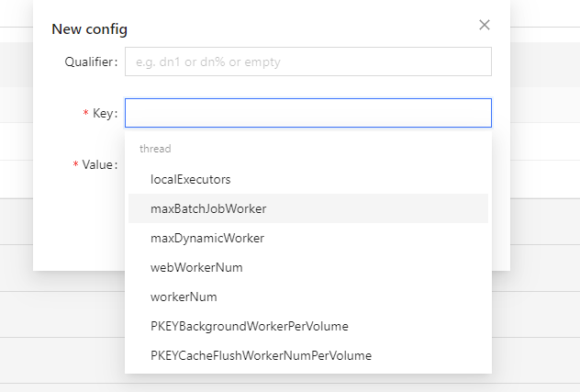Focus the Key combo box field
The image size is (580, 392).
307,113
